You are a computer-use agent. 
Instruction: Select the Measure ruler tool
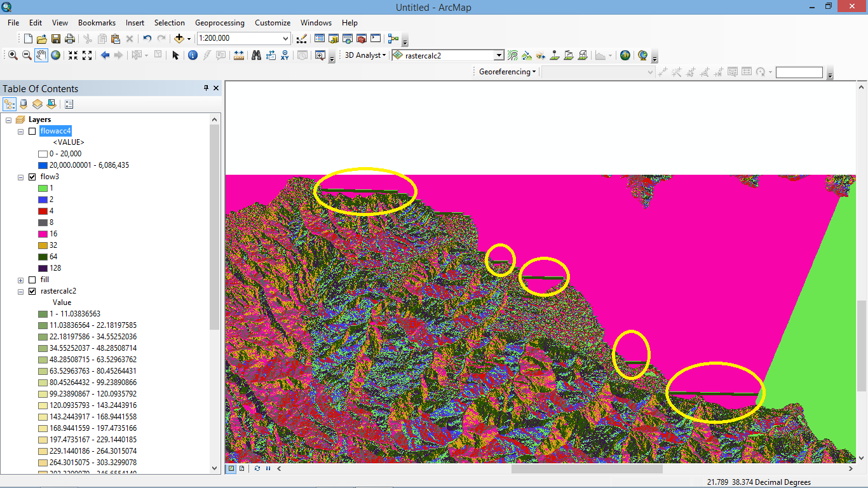pyautogui.click(x=239, y=55)
